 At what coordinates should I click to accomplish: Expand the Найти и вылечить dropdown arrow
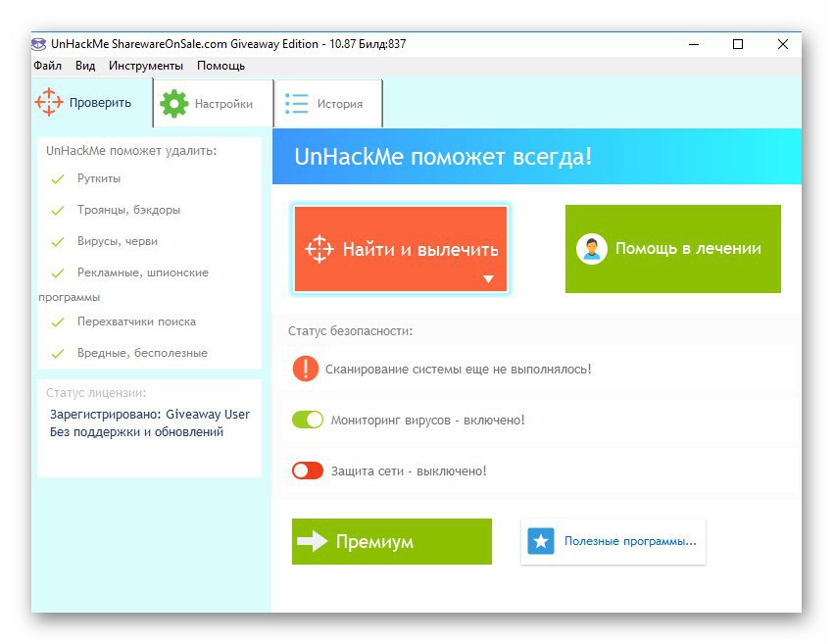(488, 278)
